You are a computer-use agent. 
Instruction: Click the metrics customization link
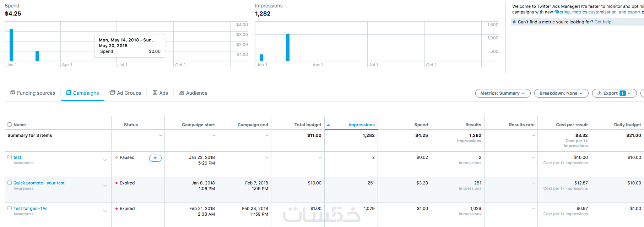coord(595,12)
